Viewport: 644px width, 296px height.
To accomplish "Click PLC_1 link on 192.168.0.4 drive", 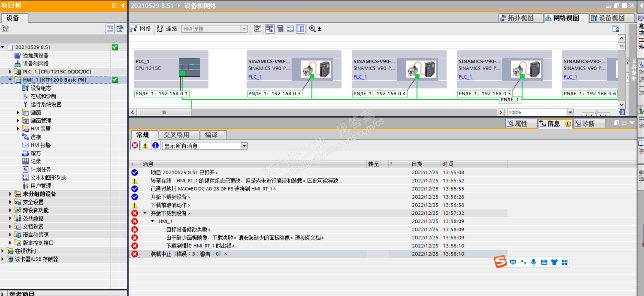I will [360, 77].
